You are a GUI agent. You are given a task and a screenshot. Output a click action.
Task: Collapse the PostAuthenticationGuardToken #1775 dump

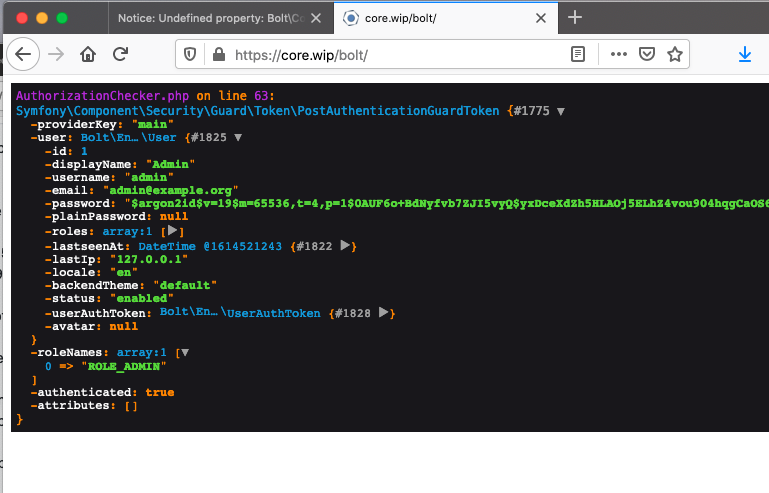point(561,111)
